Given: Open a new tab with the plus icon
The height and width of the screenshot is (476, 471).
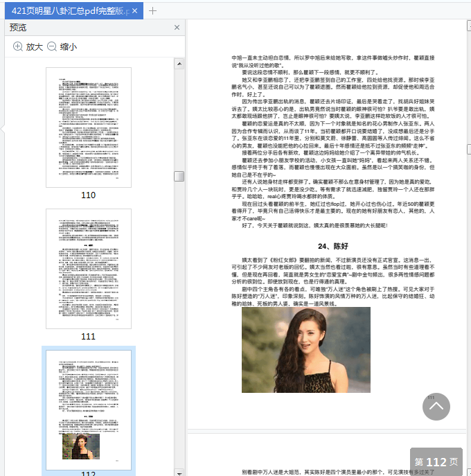Looking at the screenshot, I should 153,10.
